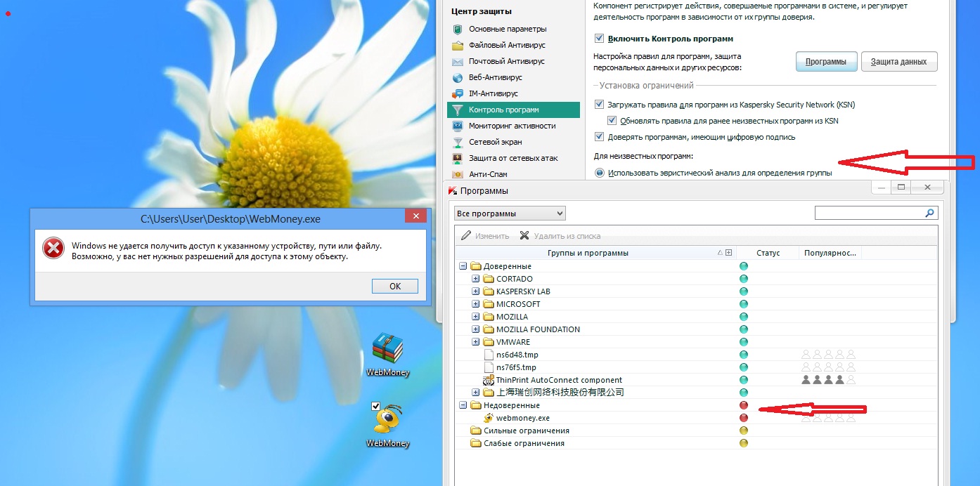This screenshot has height=486, width=980.
Task: Expand the KASPERSKY LAB folder
Action: tap(475, 291)
